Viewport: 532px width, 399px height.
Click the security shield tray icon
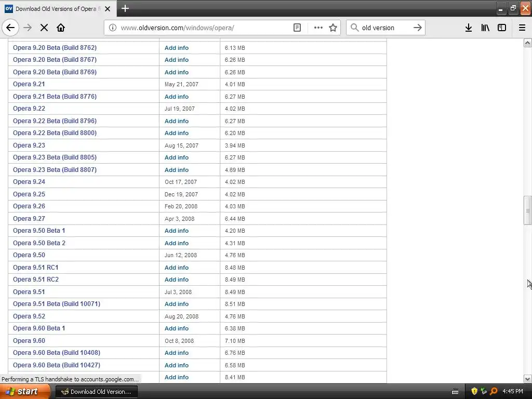point(474,392)
